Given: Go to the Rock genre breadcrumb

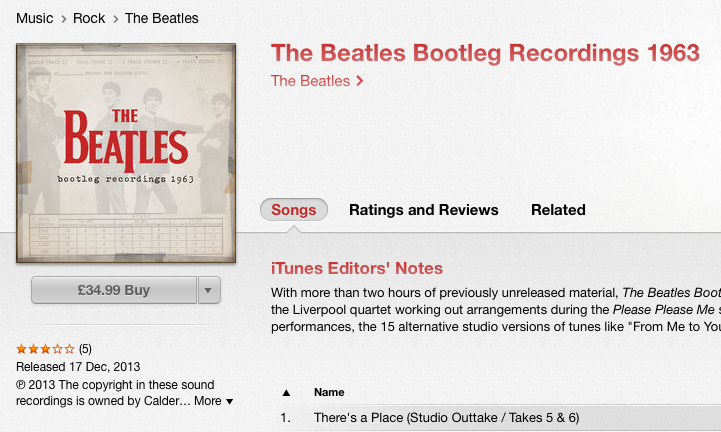Looking at the screenshot, I should tap(89, 18).
